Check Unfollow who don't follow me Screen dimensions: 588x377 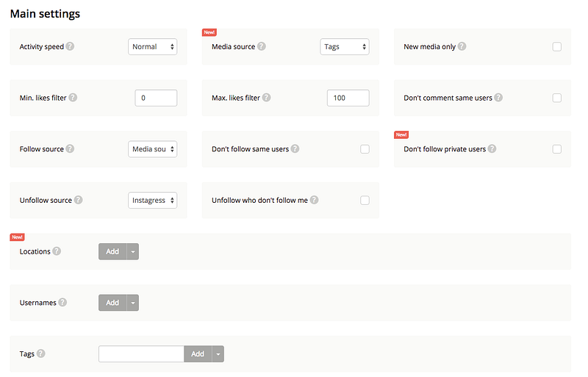(x=365, y=201)
